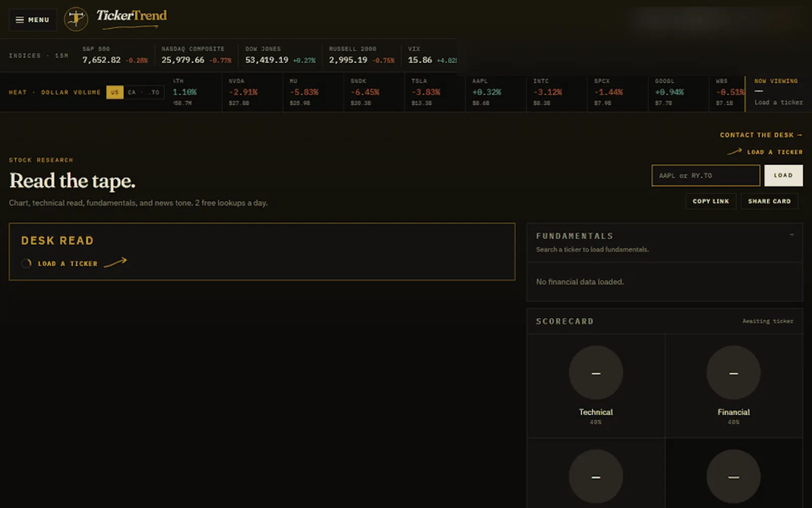Viewport: 812px width, 508px height.
Task: Select the SNDK heat tile
Action: pyautogui.click(x=374, y=92)
